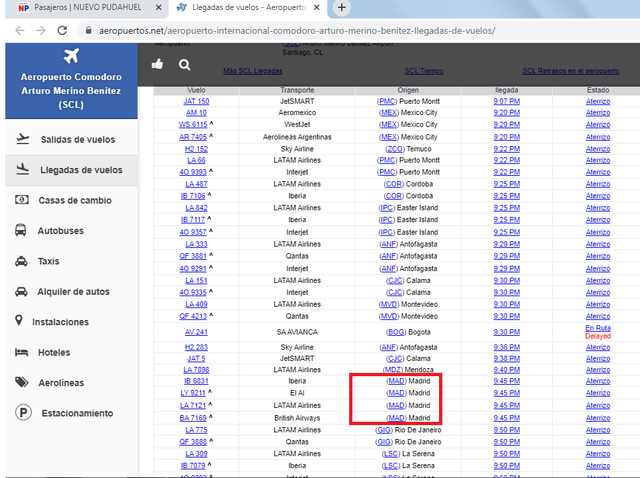Viewport: 640px width, 478px height.
Task: Click El Al carrier text
Action: click(x=297, y=393)
